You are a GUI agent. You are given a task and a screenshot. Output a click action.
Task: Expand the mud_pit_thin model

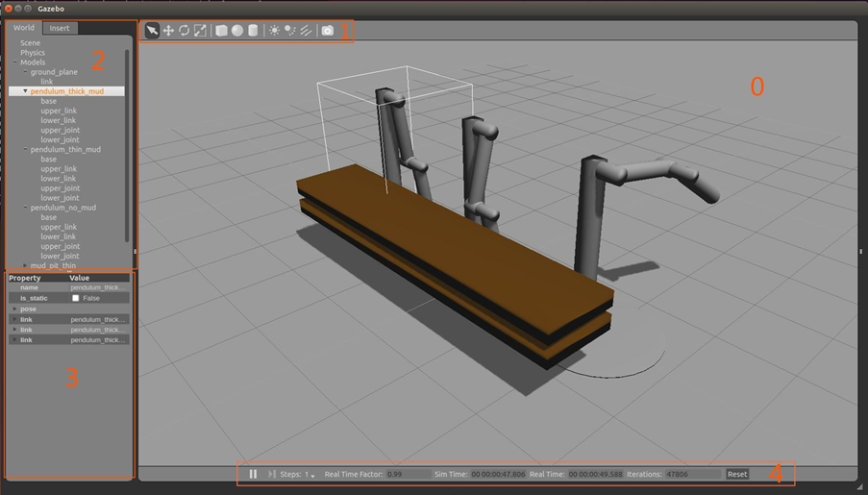[25, 265]
